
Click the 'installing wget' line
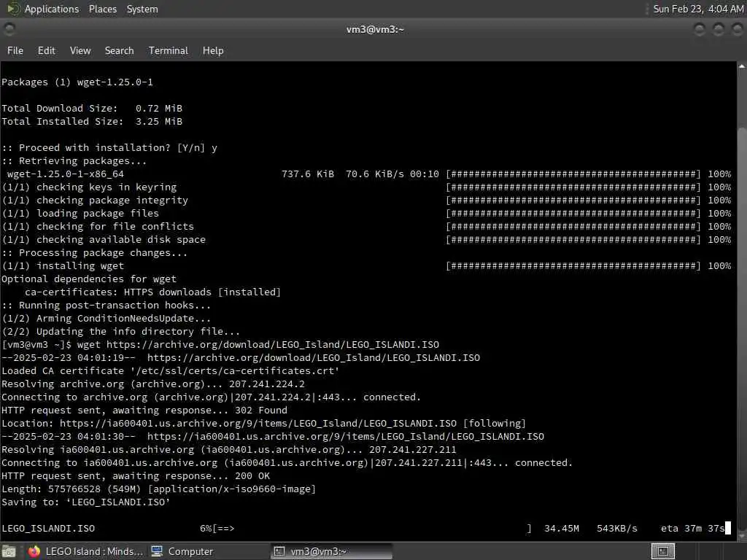[63, 265]
